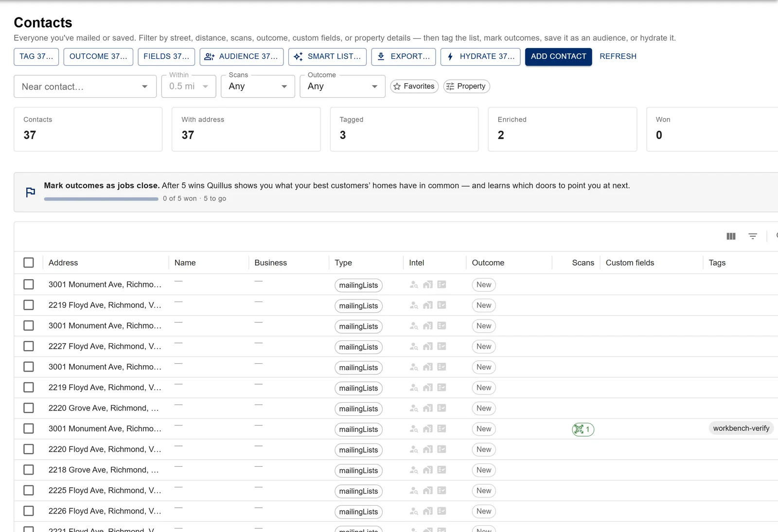
Task: Open the EXPORT… button
Action: (403, 56)
